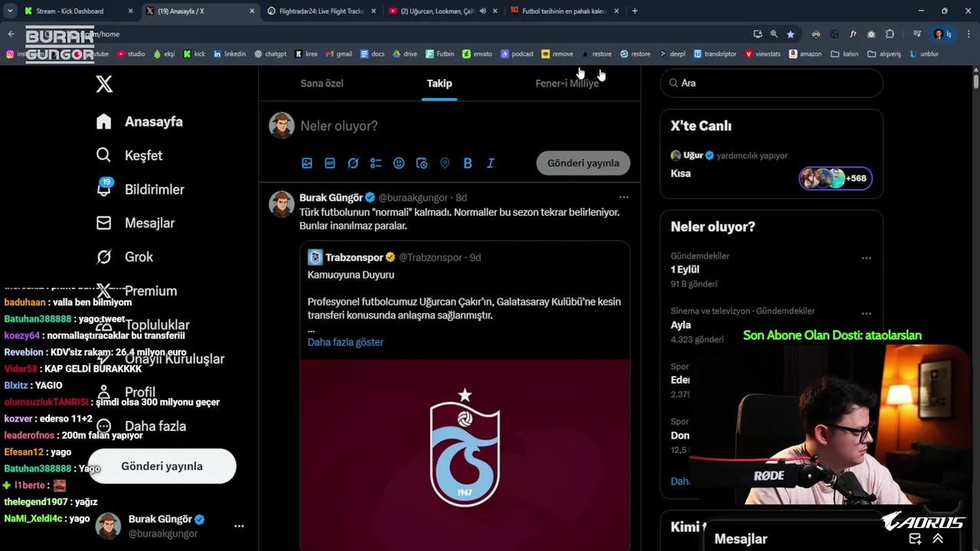The width and height of the screenshot is (980, 551).
Task: Mute audio on the YouTube tab speaker icon
Action: click(482, 11)
